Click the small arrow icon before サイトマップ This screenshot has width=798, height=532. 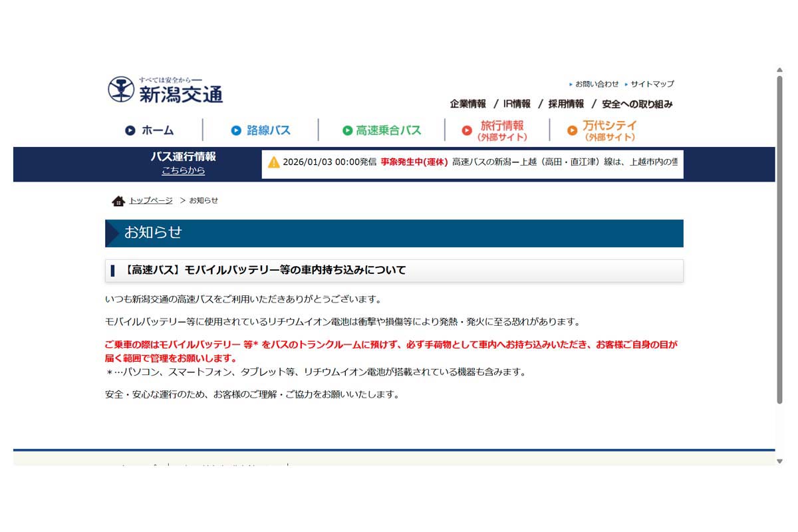626,84
